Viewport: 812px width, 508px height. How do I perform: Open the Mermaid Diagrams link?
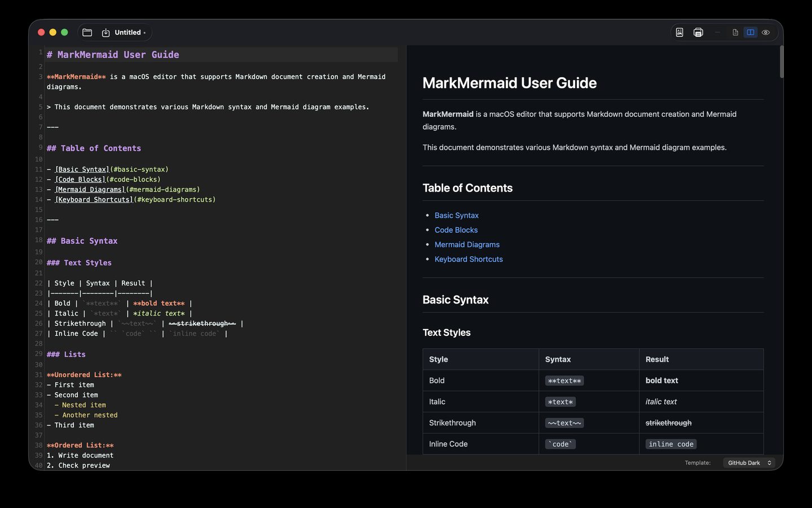[x=467, y=245]
